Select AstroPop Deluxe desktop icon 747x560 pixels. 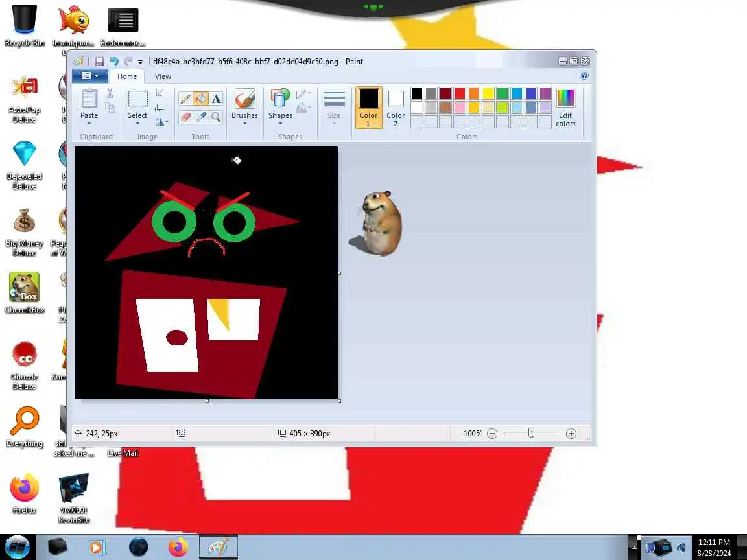click(x=24, y=98)
